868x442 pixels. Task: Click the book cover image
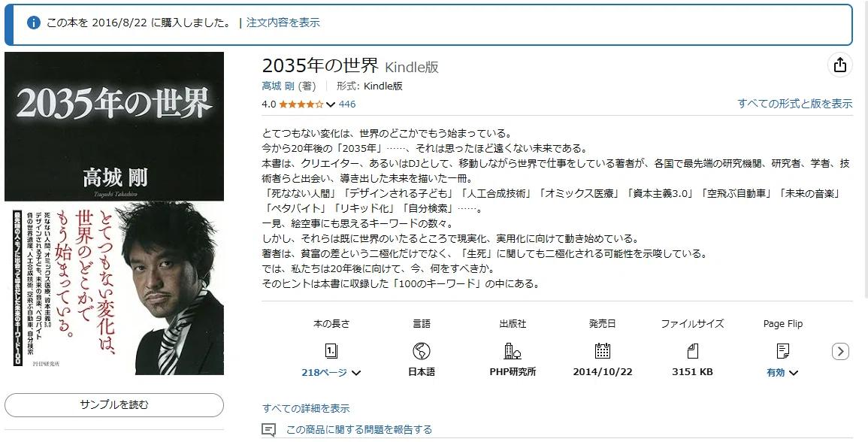coord(114,213)
